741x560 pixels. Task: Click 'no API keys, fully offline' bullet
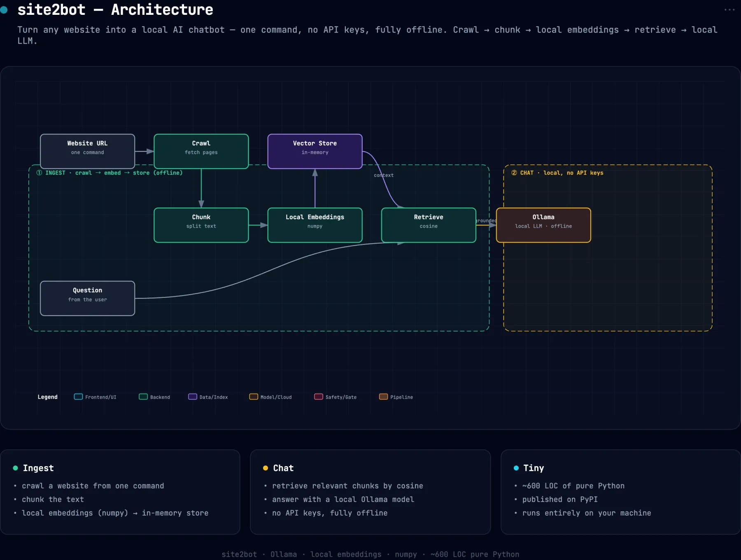pyautogui.click(x=330, y=513)
